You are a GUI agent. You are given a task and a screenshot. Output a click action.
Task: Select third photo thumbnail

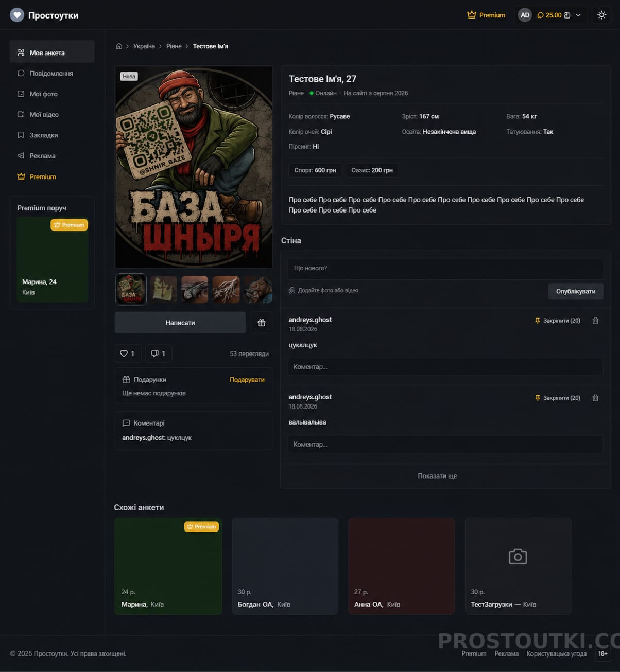195,289
